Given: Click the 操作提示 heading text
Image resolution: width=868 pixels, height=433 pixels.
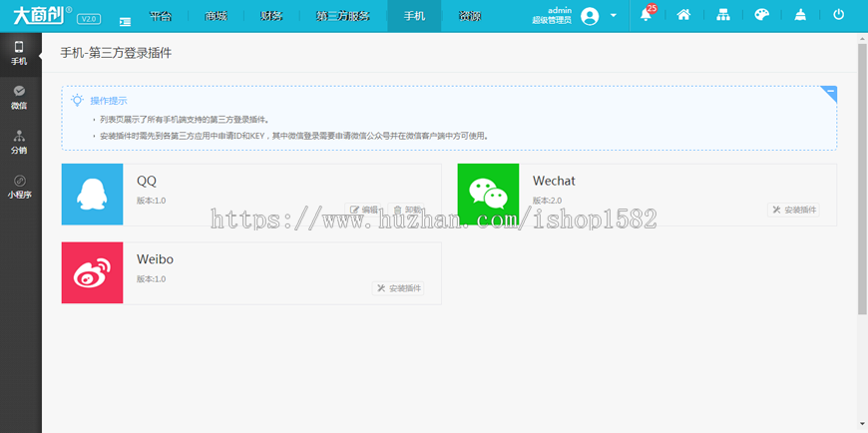Looking at the screenshot, I should [x=109, y=101].
